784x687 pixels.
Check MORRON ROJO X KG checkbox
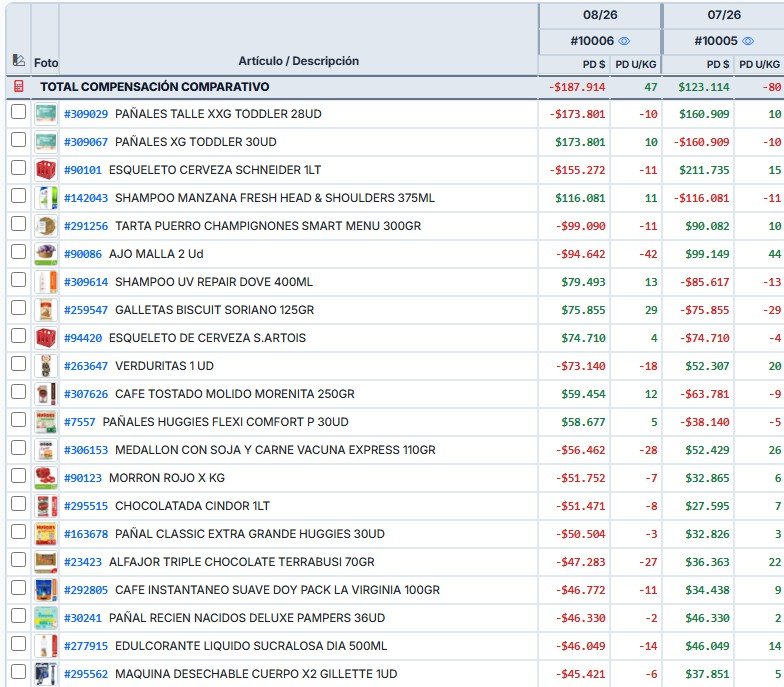[x=18, y=476]
